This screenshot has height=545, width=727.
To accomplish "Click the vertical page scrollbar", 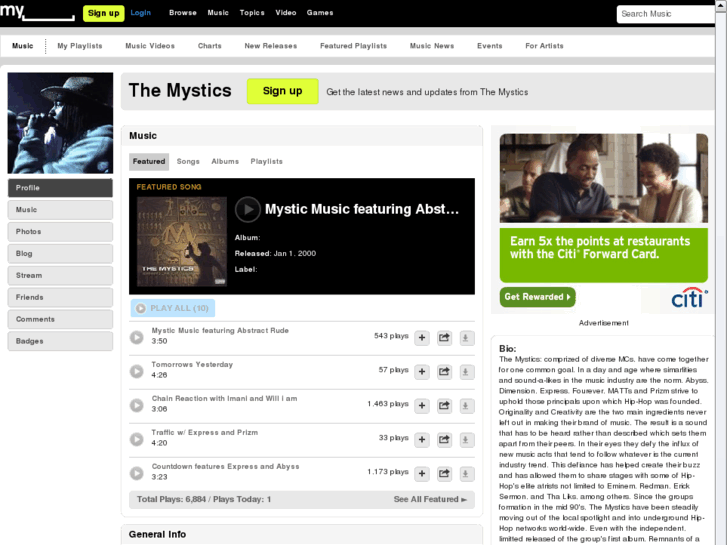I will point(721,272).
